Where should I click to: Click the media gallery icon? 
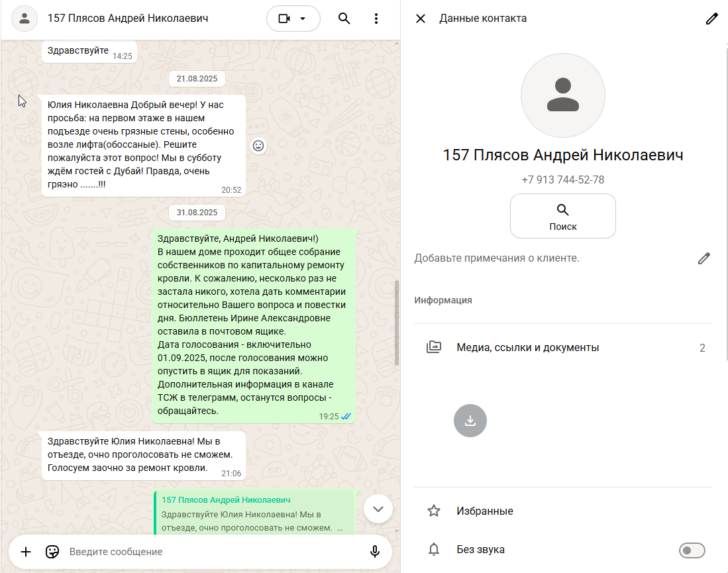point(434,347)
